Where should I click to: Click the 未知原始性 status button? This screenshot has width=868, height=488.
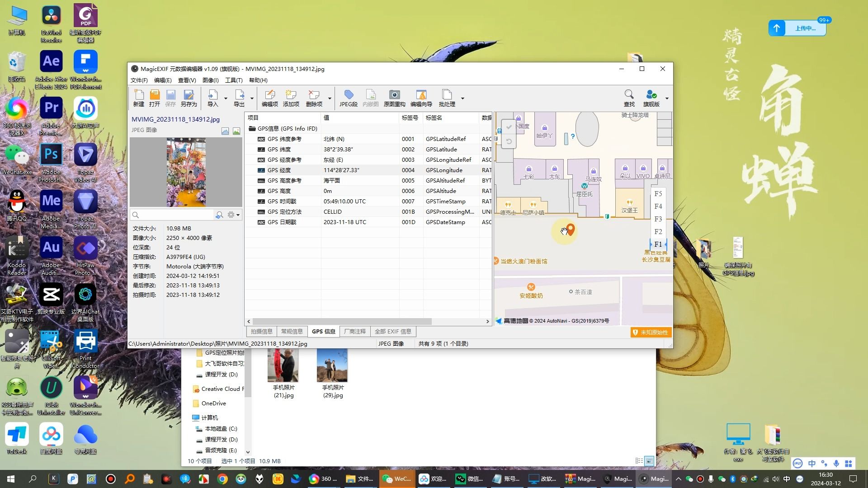click(651, 333)
